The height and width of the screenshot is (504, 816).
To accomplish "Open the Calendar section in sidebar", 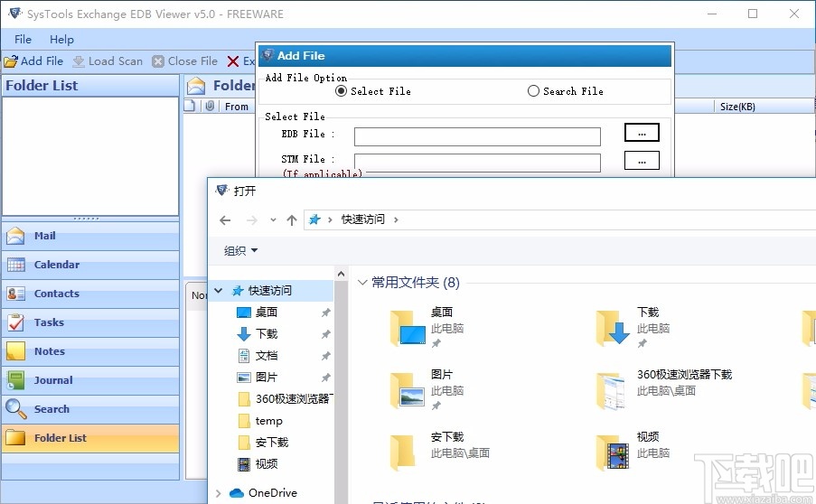I will [x=90, y=265].
